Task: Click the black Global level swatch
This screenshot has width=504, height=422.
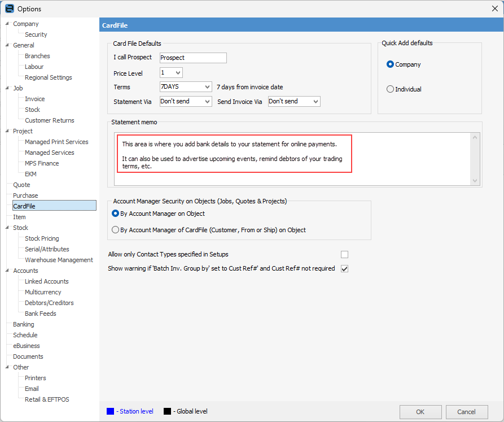Action: (167, 411)
